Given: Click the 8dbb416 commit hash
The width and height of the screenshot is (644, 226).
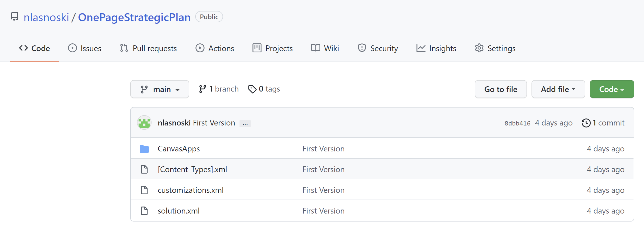Looking at the screenshot, I should coord(517,123).
